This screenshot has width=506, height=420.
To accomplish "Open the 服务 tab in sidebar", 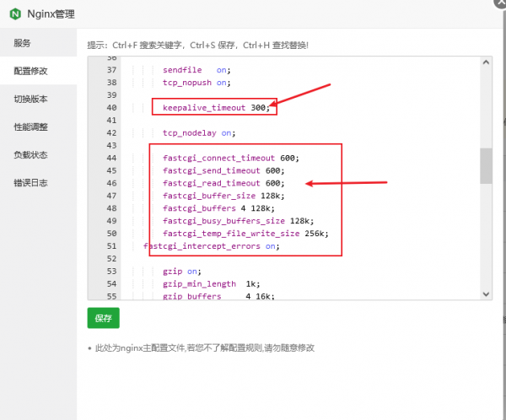I will (x=39, y=43).
